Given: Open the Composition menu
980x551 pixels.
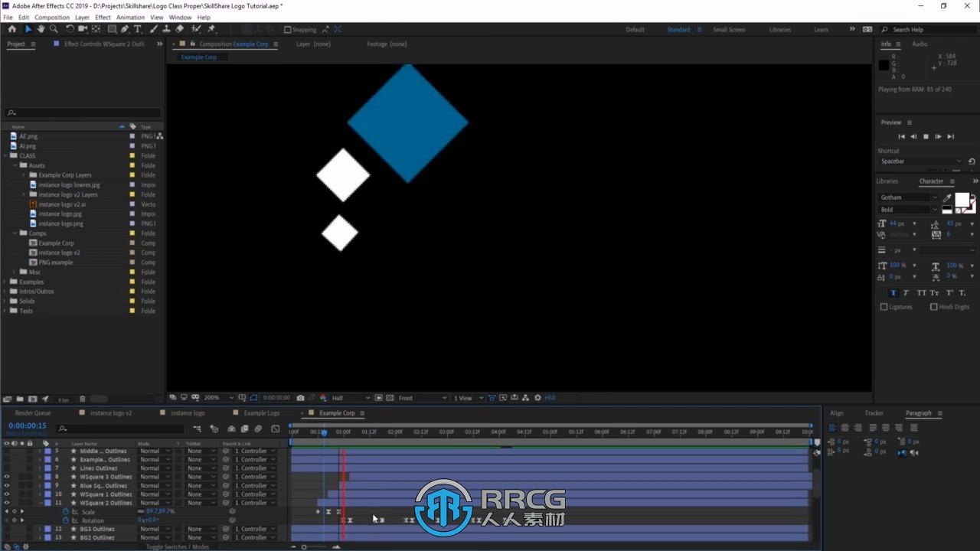Looking at the screenshot, I should pyautogui.click(x=52, y=17).
